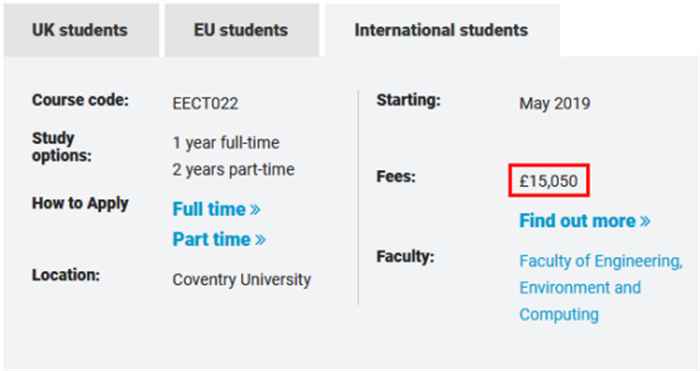Viewport: 700px width, 371px height.
Task: Switch to the UK students tab
Action: 81,30
